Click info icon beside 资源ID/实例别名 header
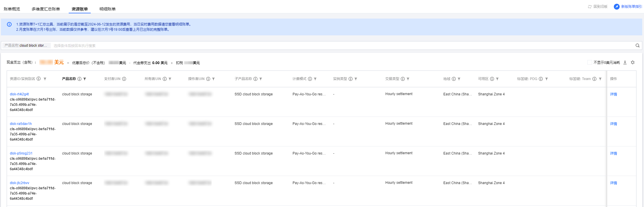This screenshot has width=644, height=207. (39, 79)
